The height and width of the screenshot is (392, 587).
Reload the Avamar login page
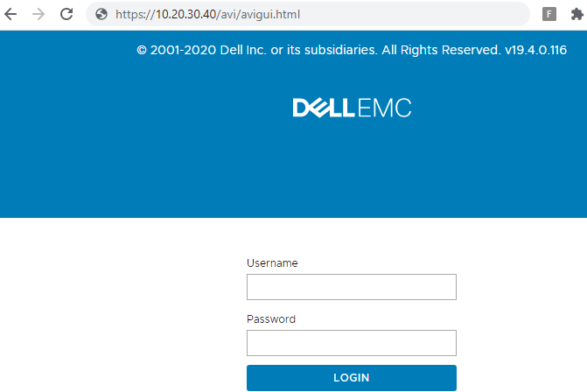pos(66,14)
